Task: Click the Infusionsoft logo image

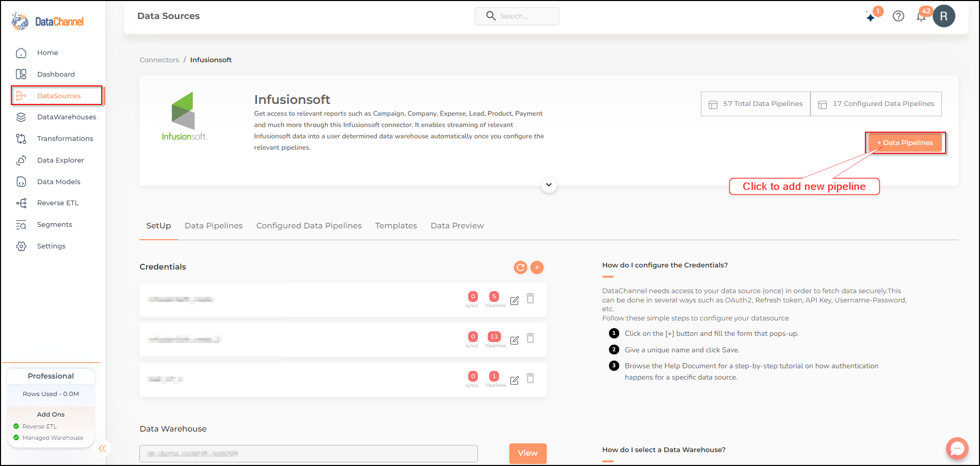Action: (184, 116)
